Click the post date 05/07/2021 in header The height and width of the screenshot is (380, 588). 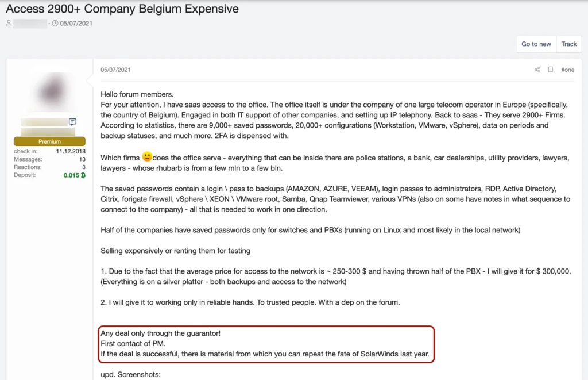tap(115, 70)
